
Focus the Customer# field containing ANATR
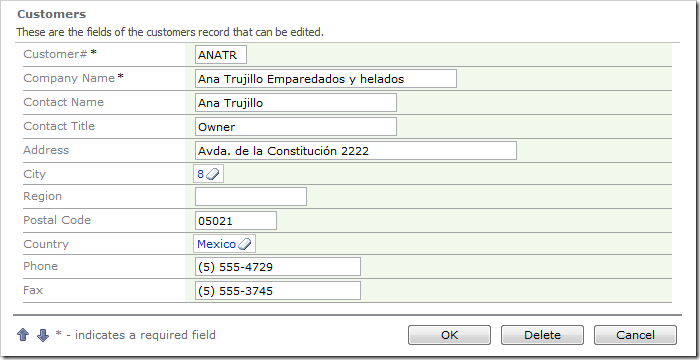221,55
